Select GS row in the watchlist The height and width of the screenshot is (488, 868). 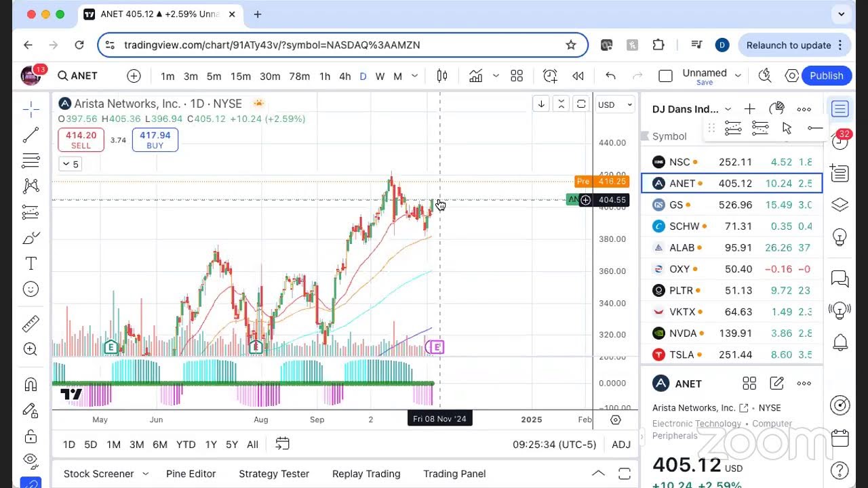click(x=732, y=205)
